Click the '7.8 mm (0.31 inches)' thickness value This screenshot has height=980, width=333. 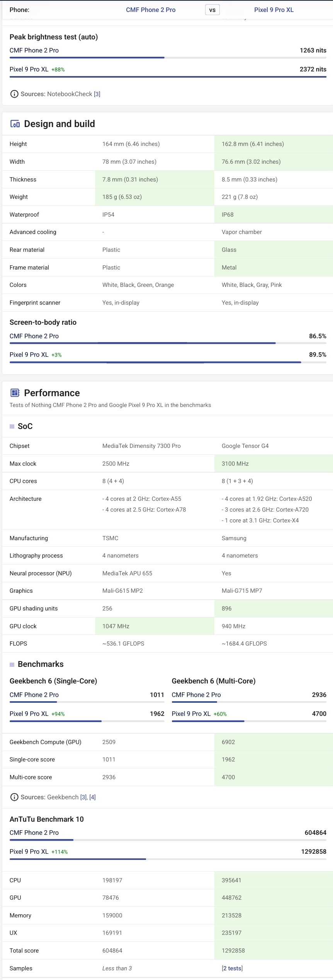(130, 180)
